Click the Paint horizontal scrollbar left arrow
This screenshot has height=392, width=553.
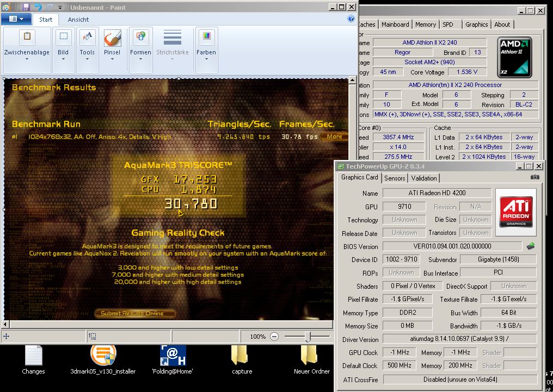tap(5, 324)
